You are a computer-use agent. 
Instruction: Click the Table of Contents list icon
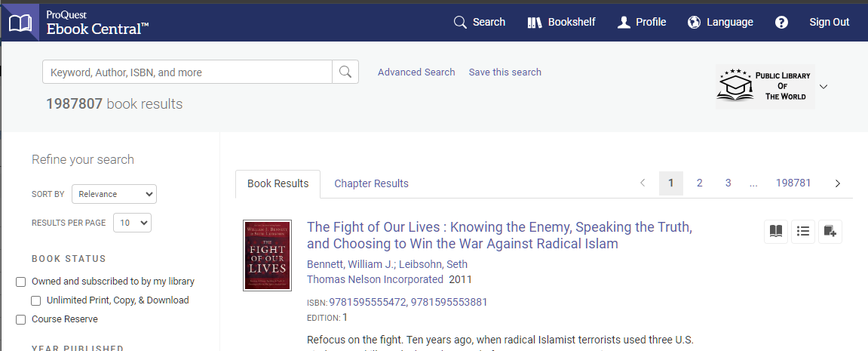(802, 231)
